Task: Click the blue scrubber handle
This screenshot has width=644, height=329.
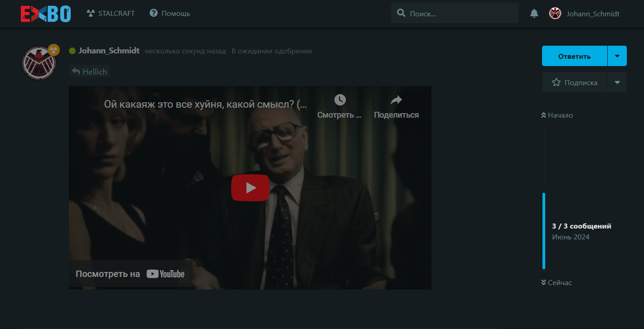Action: coord(544,231)
